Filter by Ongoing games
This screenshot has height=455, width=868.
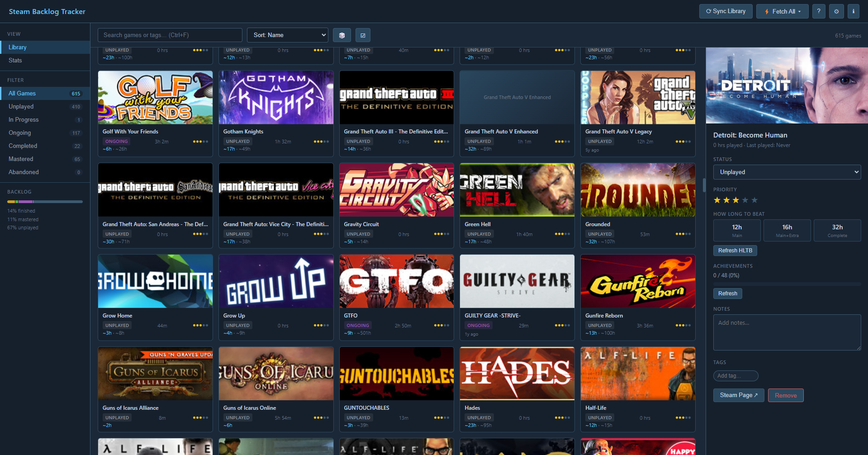45,133
